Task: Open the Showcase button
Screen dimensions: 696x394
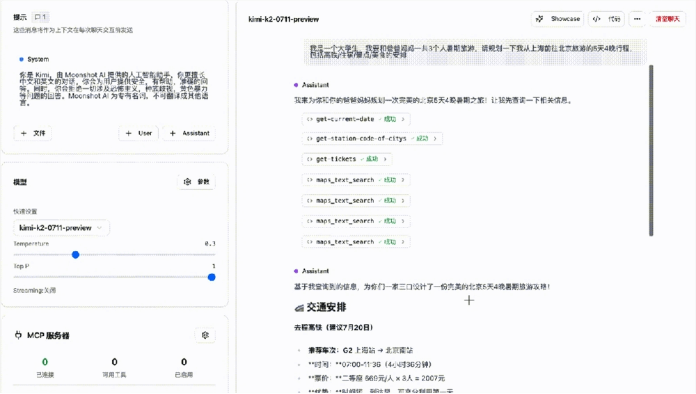Action: pos(558,19)
